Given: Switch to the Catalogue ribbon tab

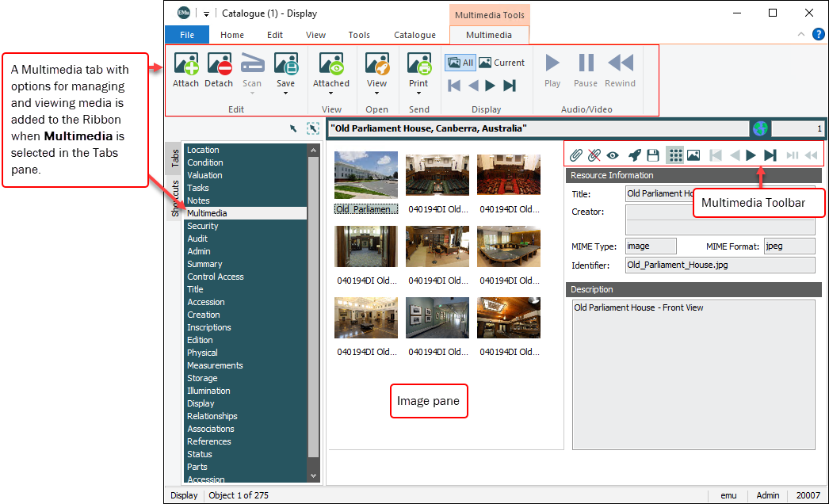Looking at the screenshot, I should click(414, 35).
